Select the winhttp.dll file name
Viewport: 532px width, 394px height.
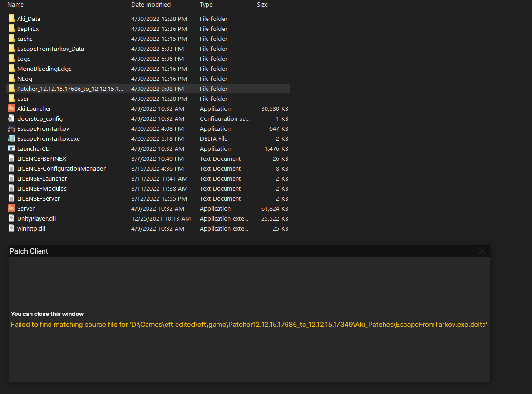[x=31, y=229]
